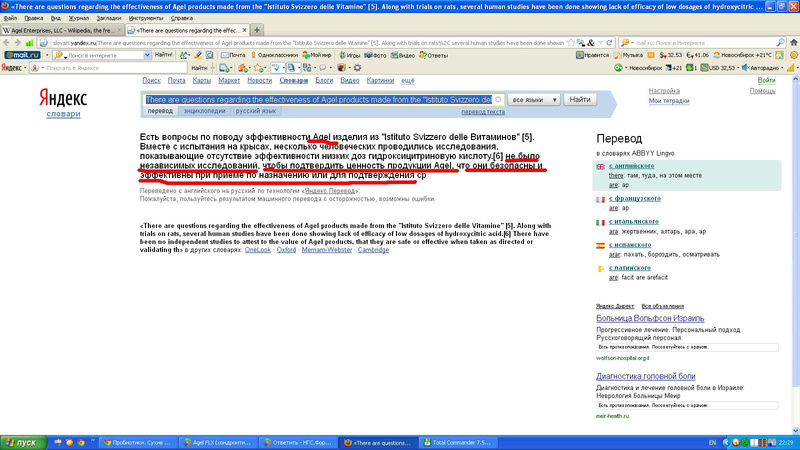Click the пуск Start button

[23, 442]
